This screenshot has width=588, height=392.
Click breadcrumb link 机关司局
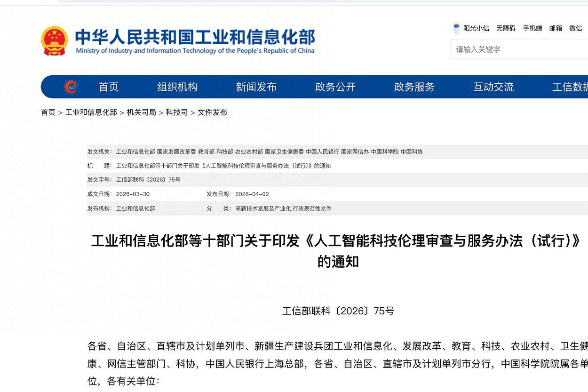pyautogui.click(x=141, y=112)
